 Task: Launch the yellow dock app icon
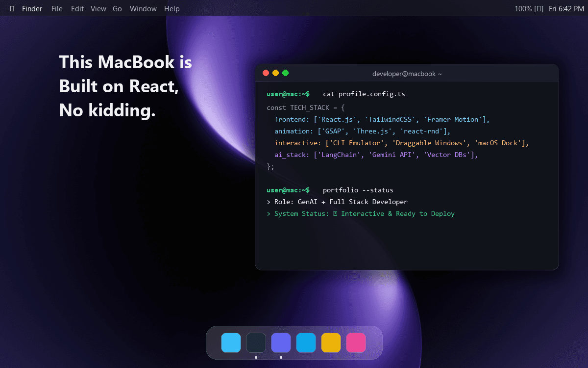pos(331,342)
